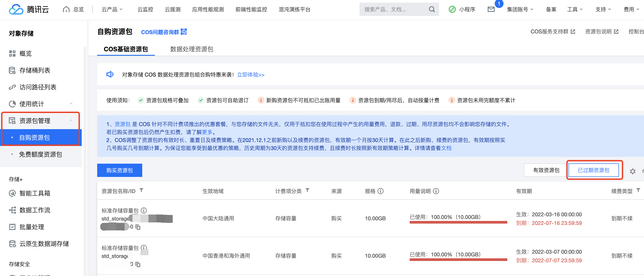Open the message envelope icon
Image resolution: width=644 pixels, height=276 pixels.
491,9
